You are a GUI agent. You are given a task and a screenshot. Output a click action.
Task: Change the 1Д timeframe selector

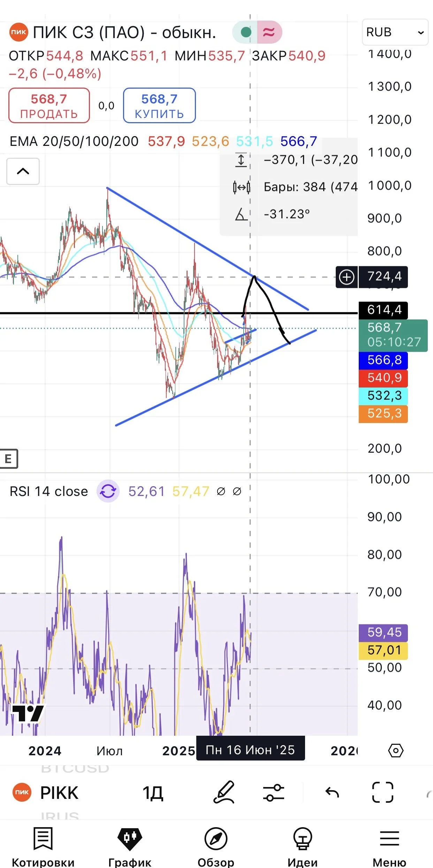pos(153,793)
